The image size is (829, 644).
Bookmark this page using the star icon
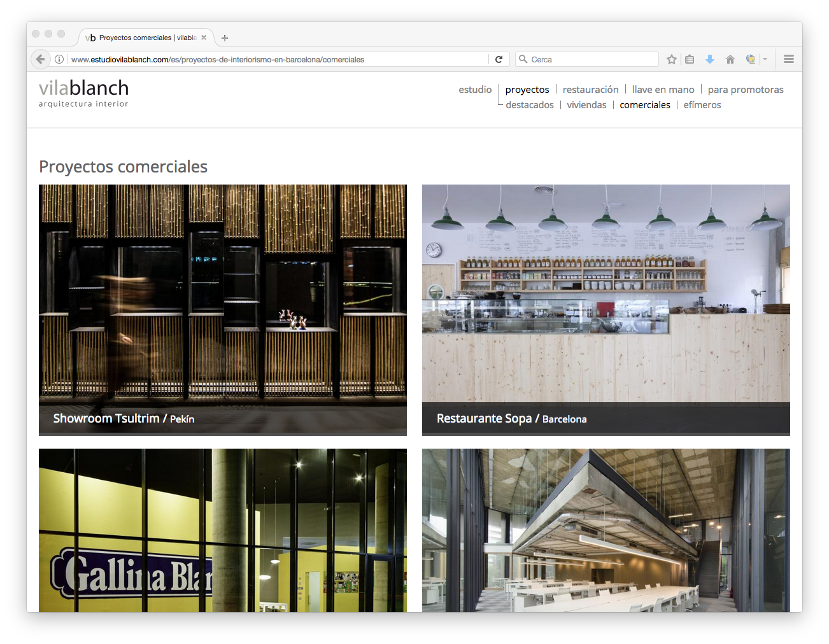coord(671,59)
